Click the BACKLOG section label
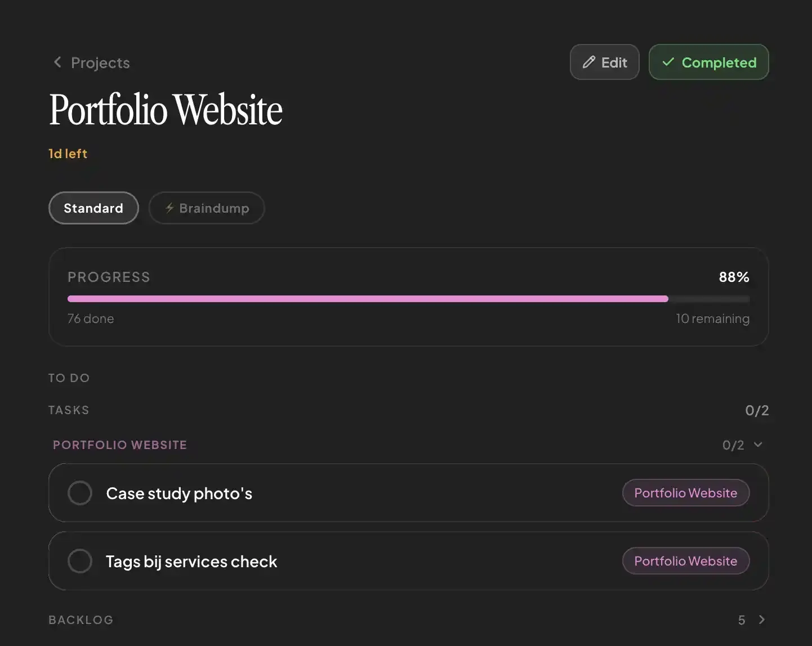This screenshot has height=646, width=812. click(81, 620)
